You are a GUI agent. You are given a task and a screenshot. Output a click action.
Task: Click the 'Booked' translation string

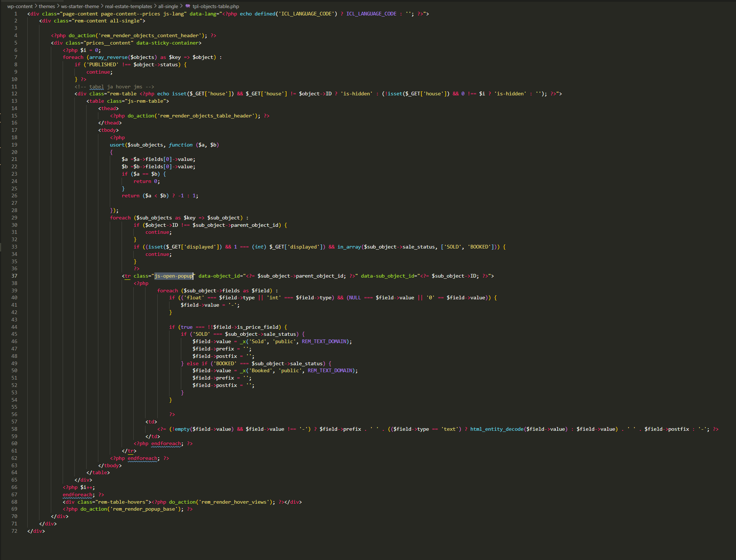tap(260, 370)
